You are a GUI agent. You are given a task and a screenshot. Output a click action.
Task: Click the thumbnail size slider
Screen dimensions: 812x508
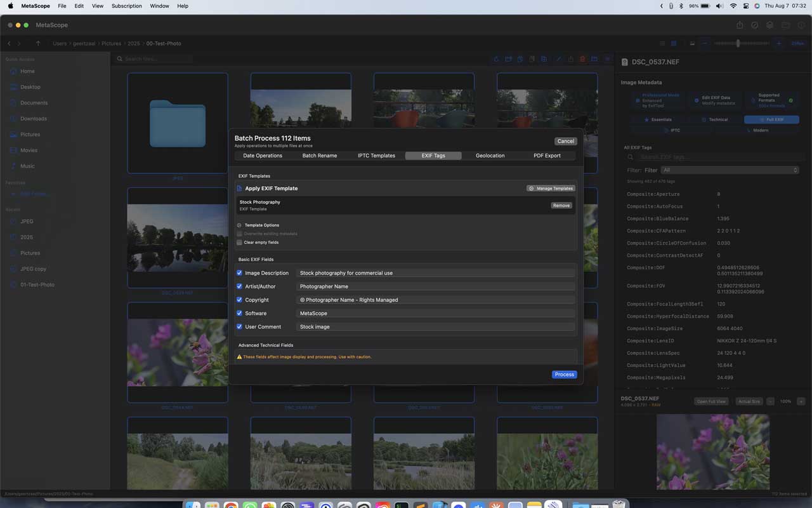tap(741, 43)
